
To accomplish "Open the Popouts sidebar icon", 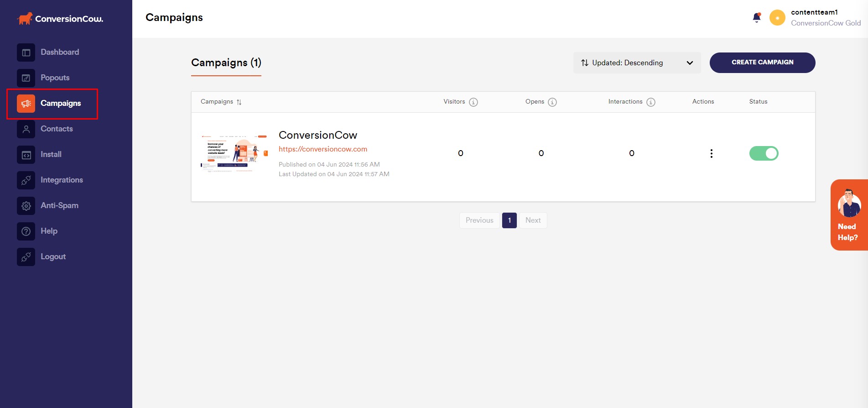I will pos(26,78).
